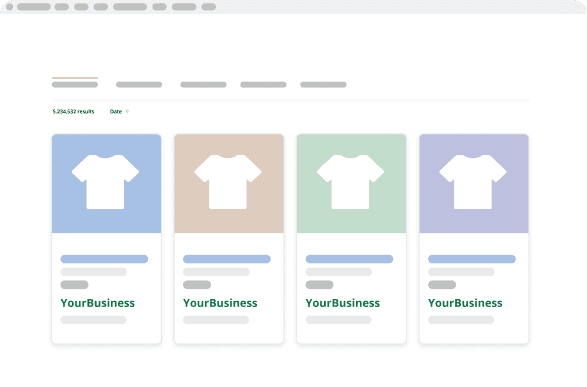Click the Date dropdown arrow

127,112
